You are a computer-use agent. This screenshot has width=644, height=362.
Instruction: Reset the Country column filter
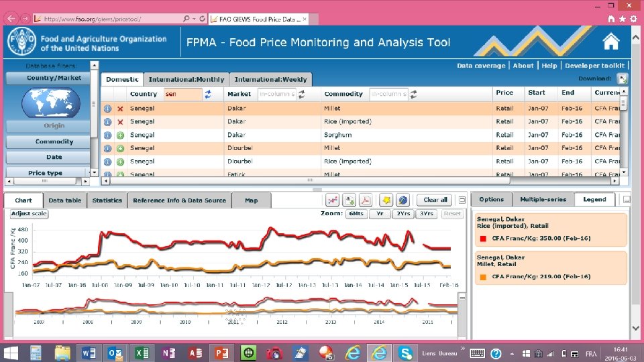[208, 94]
